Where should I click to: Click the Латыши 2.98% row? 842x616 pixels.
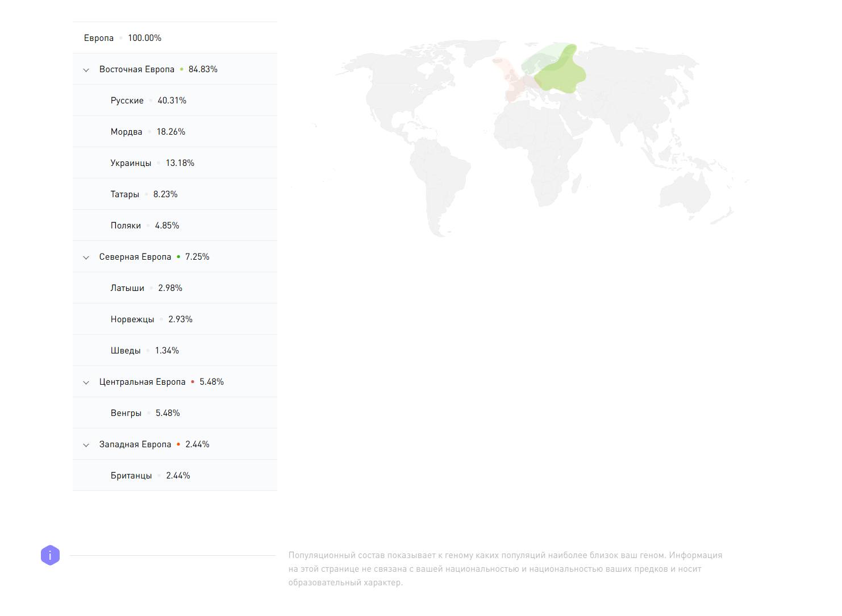146,288
